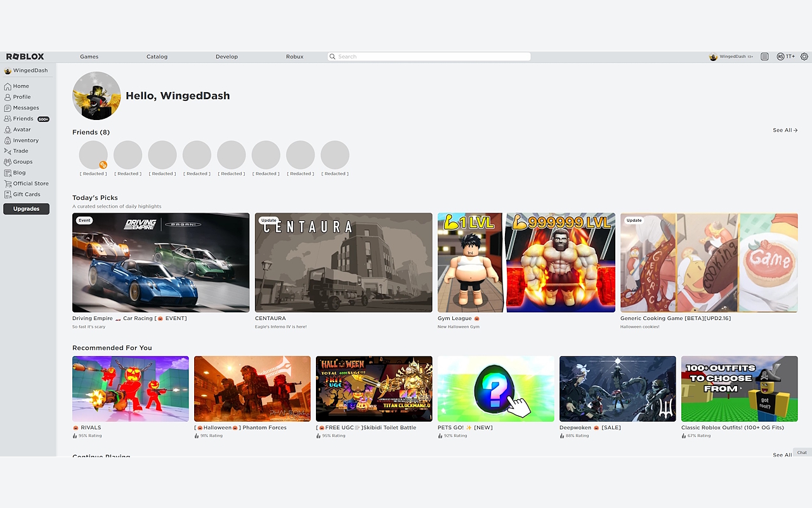The image size is (812, 508).
Task: Open the Friends list showing 500+ badge
Action: tap(20, 118)
